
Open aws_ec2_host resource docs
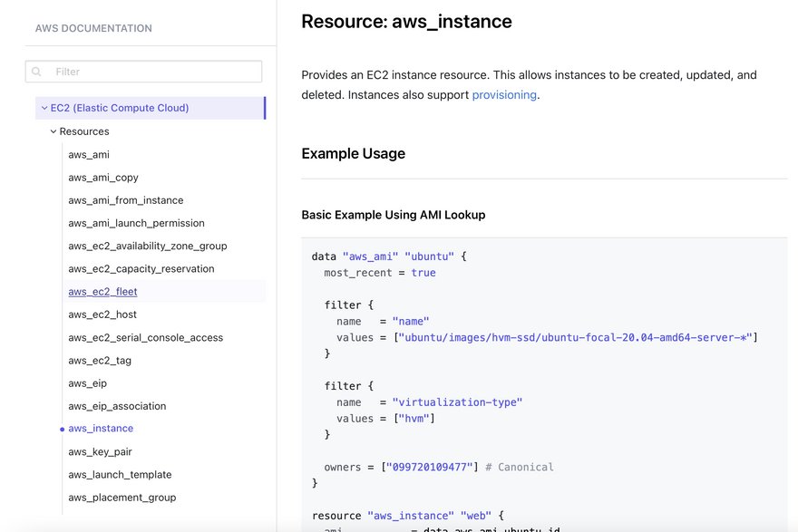click(102, 314)
